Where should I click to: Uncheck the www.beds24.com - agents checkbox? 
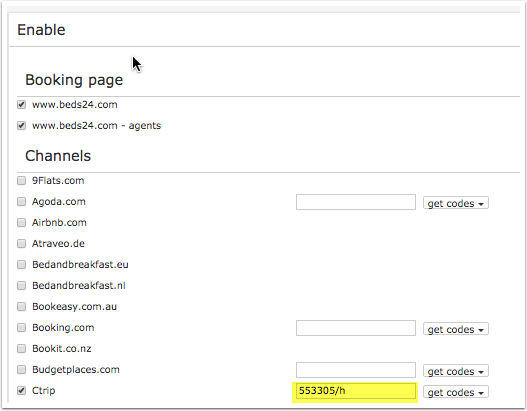(22, 126)
